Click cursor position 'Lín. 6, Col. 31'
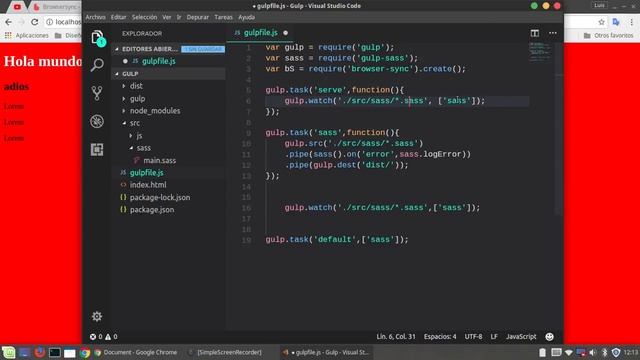This screenshot has height=360, width=640. coord(396,337)
